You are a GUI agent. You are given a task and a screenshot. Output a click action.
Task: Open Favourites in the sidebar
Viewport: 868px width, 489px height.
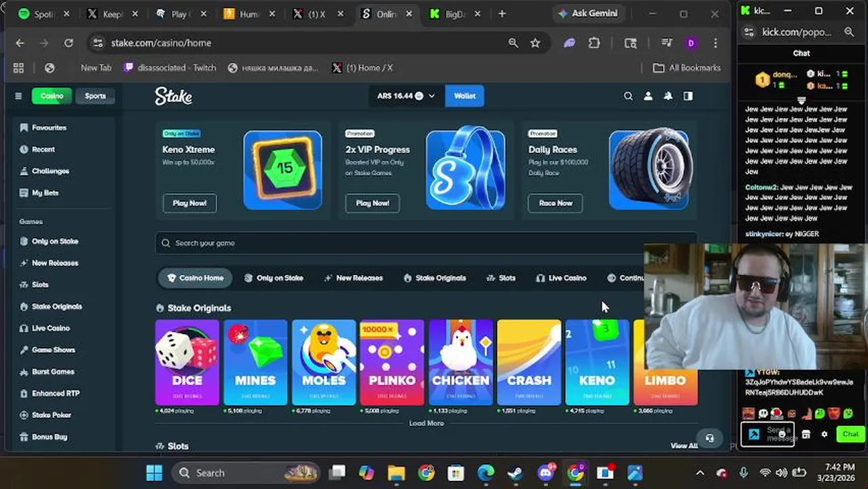click(x=43, y=128)
